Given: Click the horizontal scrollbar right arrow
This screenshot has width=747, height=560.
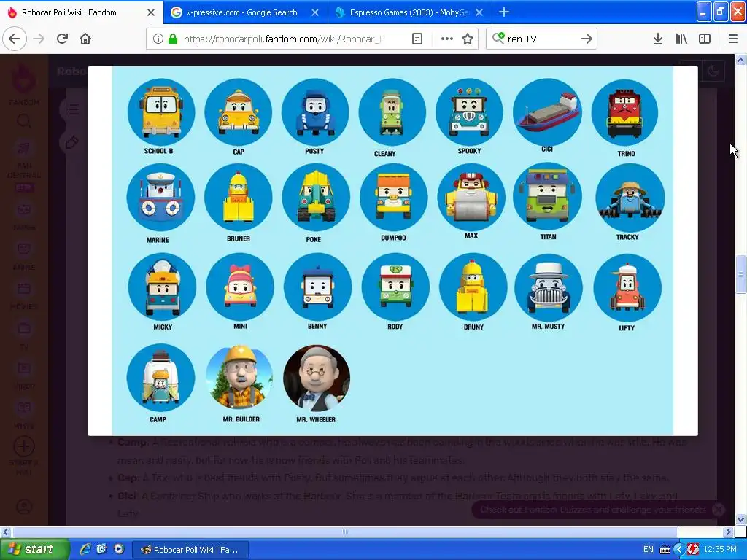Looking at the screenshot, I should click(x=729, y=532).
